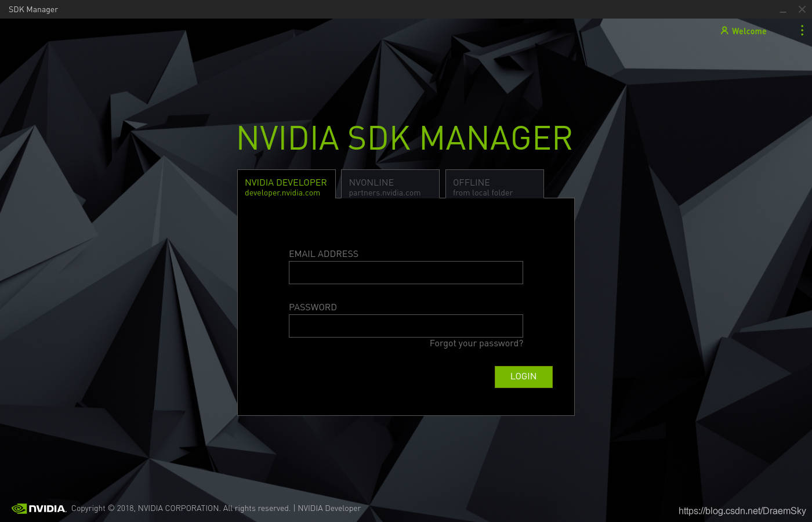Click the Welcome user profile icon
Image resolution: width=812 pixels, height=522 pixels.
click(x=724, y=31)
